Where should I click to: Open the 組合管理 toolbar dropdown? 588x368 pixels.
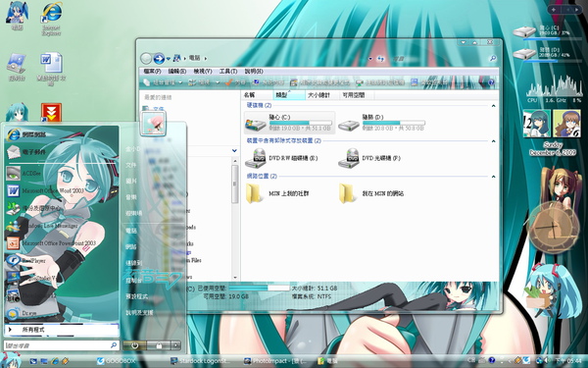coord(163,82)
